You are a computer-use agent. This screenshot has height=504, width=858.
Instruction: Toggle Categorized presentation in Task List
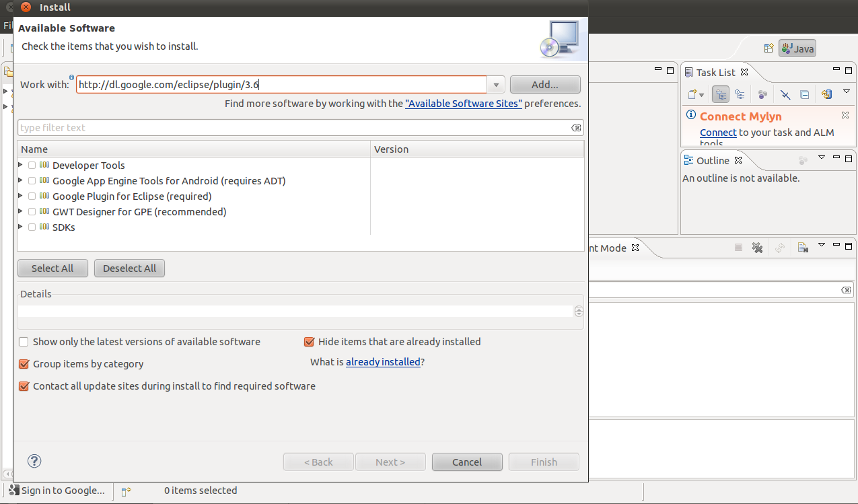click(x=721, y=95)
